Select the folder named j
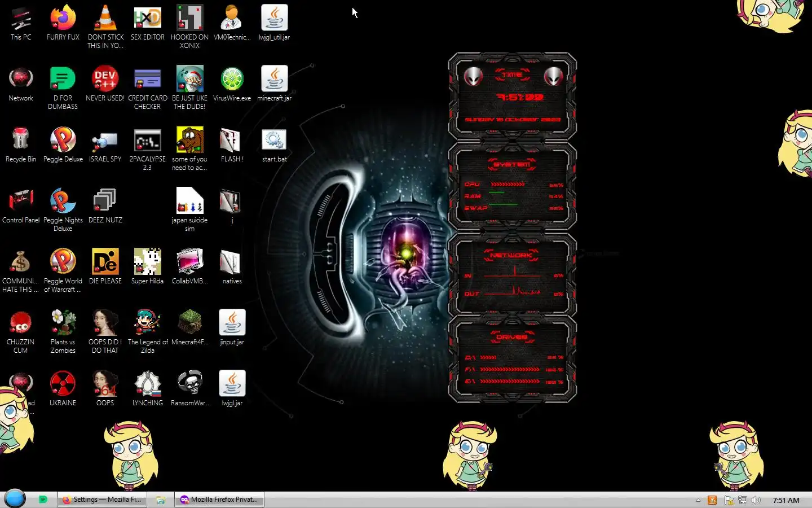 click(x=232, y=205)
